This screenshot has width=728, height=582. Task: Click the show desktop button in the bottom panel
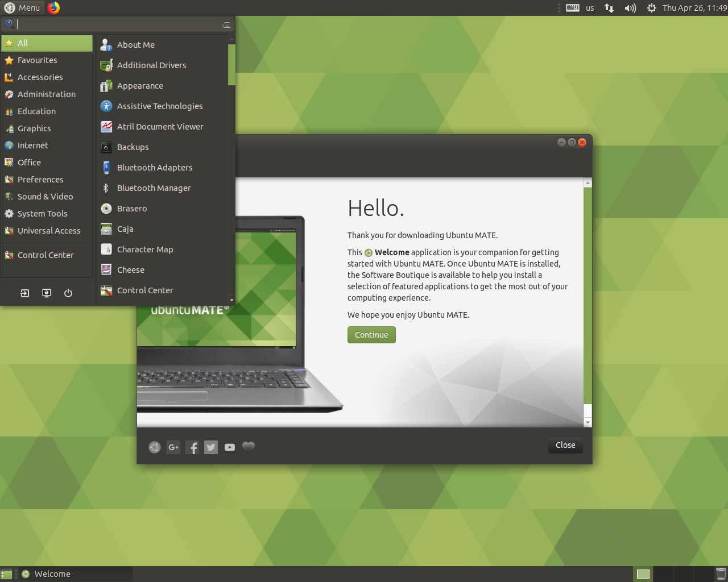[6, 574]
